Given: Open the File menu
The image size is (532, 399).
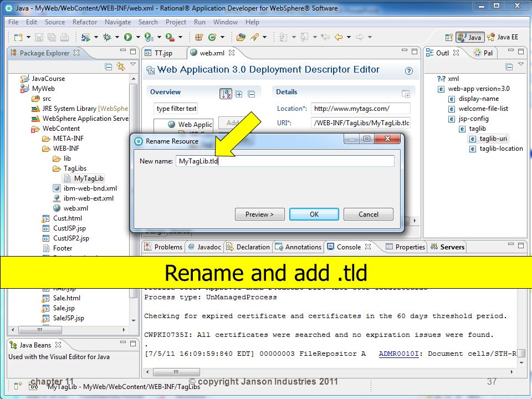Looking at the screenshot, I should 13,22.
